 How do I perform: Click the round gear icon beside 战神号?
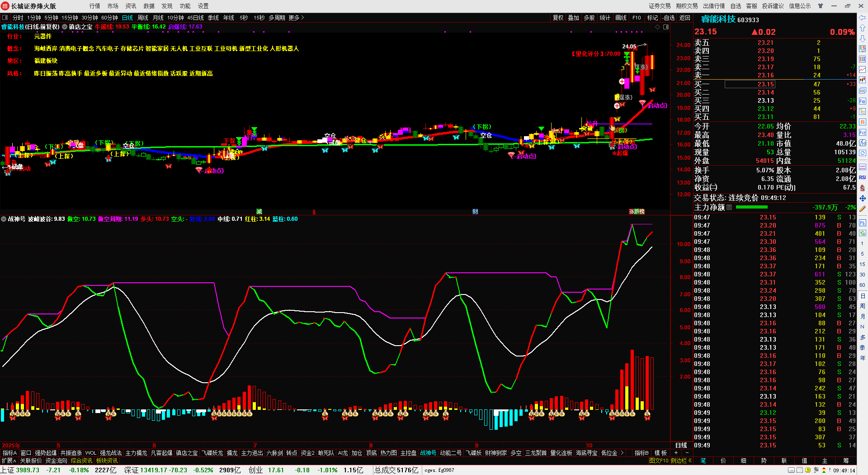(4, 219)
